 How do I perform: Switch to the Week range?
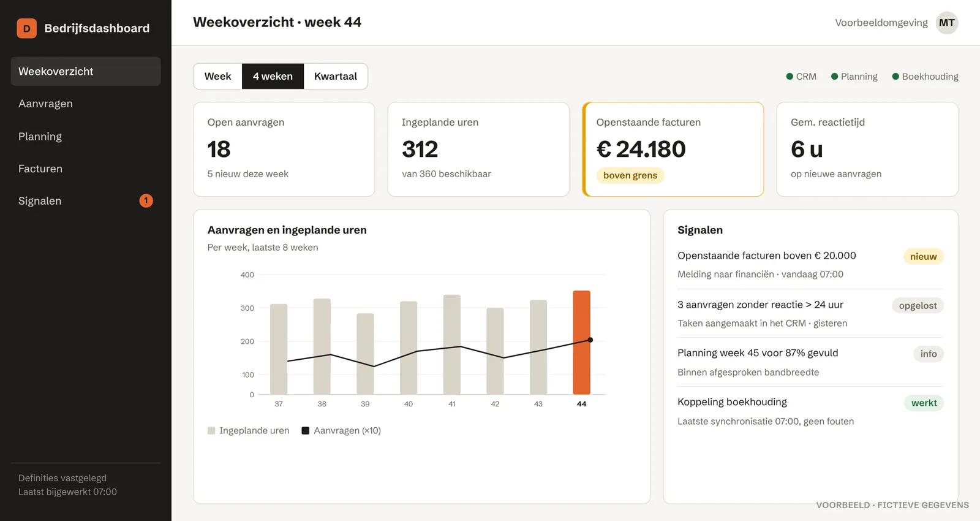(217, 76)
